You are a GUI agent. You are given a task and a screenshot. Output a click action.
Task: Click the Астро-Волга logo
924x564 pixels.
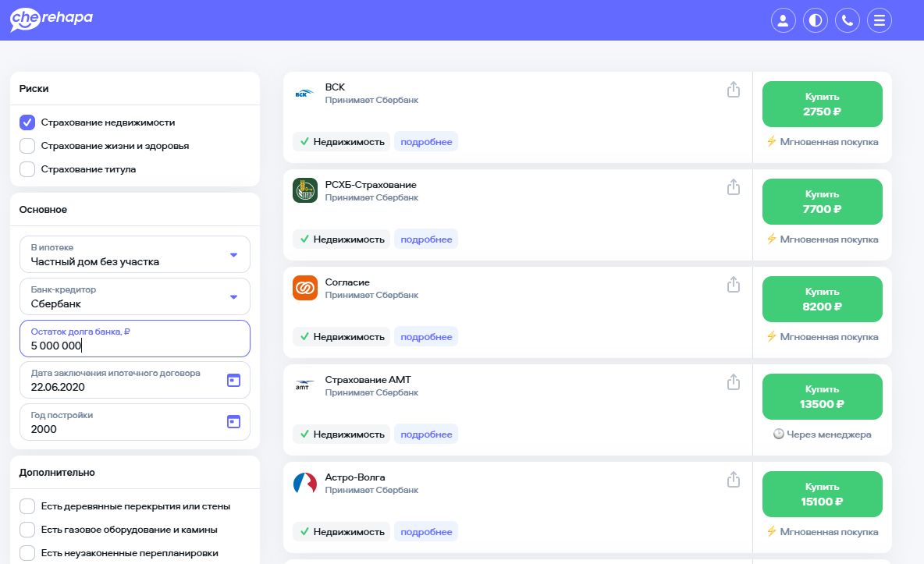pos(304,483)
